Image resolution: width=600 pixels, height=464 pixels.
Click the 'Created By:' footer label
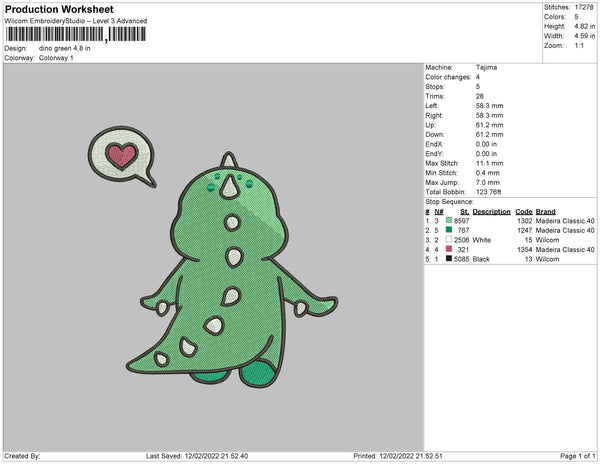(x=22, y=456)
